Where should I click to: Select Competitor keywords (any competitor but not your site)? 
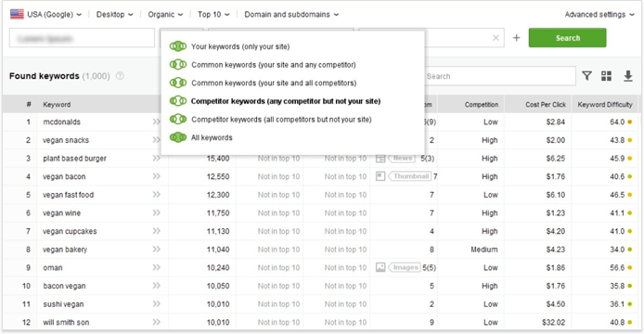pyautogui.click(x=286, y=101)
